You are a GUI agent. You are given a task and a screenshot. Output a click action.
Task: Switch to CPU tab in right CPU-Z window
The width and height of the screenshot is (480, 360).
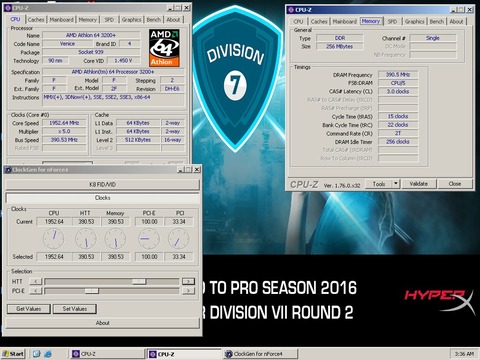[x=298, y=21]
